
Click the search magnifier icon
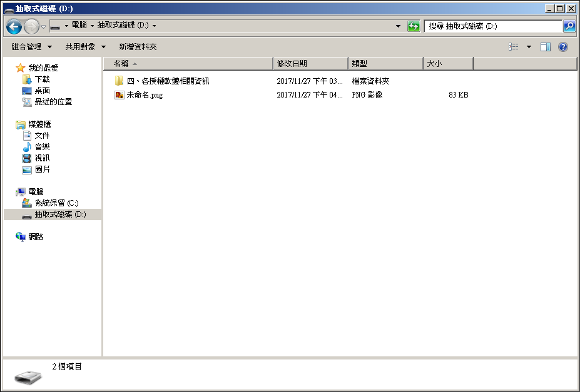pyautogui.click(x=569, y=26)
